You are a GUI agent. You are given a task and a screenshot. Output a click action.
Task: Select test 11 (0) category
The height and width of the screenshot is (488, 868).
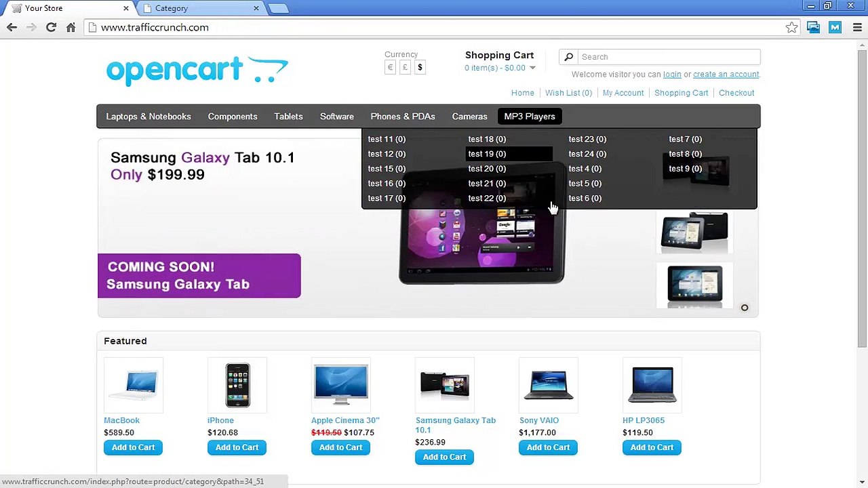[x=387, y=139]
